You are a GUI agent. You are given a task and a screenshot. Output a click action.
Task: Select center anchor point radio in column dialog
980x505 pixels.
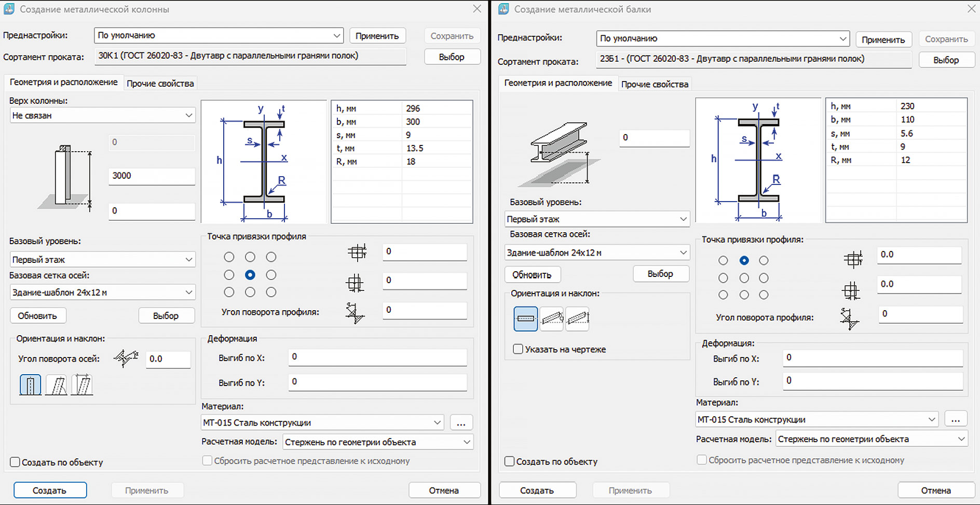click(250, 275)
